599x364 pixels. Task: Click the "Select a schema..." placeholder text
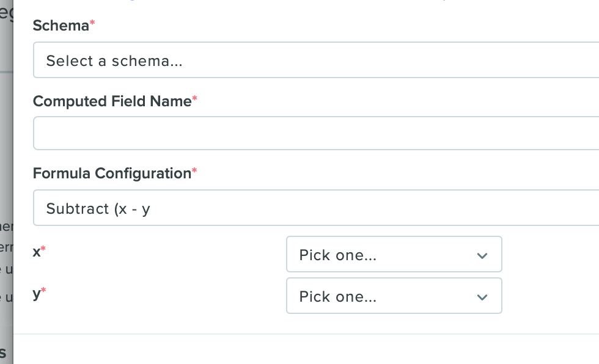114,60
